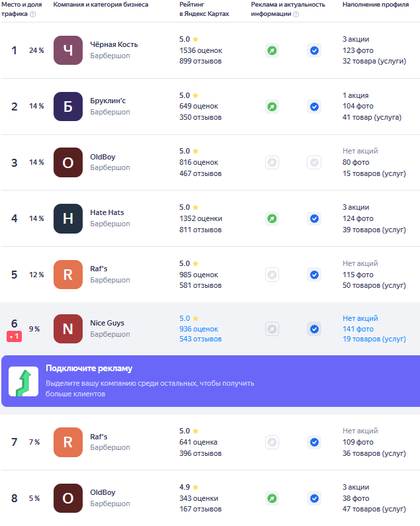Click the green advertising icon for eighth-place OldBoy
This screenshot has height=526, width=420.
pos(272,498)
